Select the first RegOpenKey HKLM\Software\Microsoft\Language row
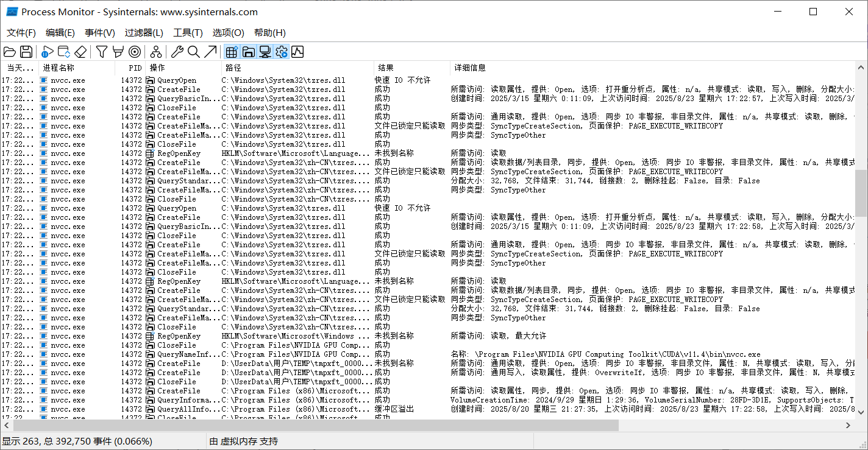Viewport: 868px width, 450px height. coord(428,153)
